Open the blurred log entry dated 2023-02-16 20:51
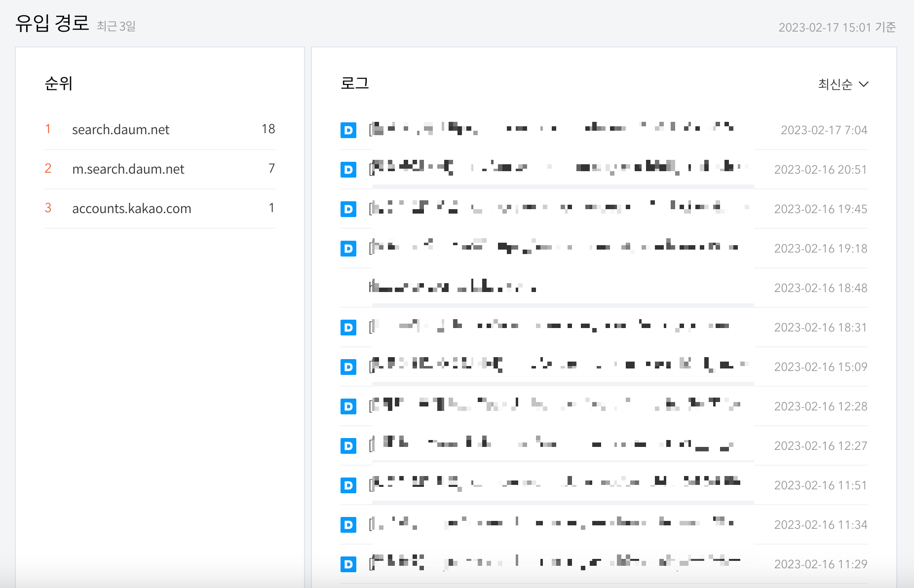Image resolution: width=914 pixels, height=588 pixels. click(x=559, y=168)
